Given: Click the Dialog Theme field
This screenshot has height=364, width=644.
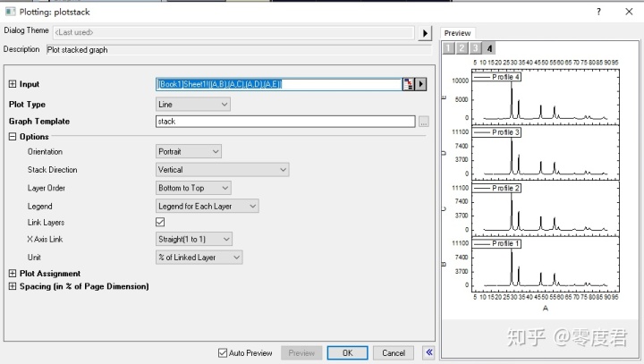Looking at the screenshot, I should (x=233, y=32).
